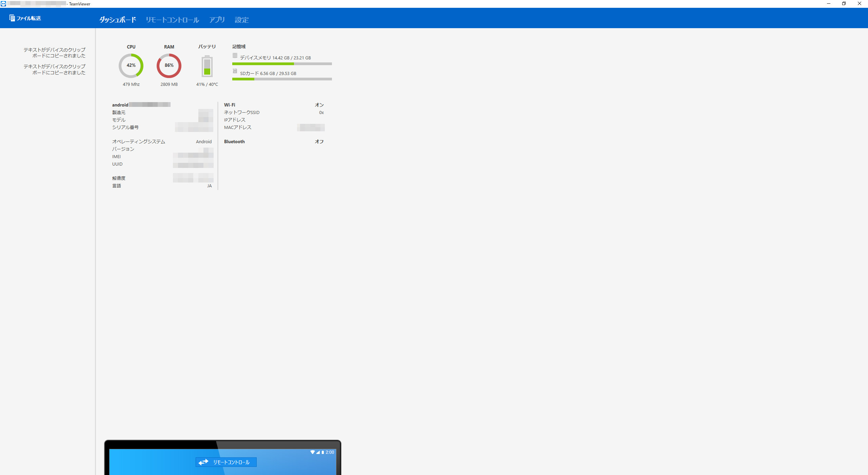Click the TeamViewer logo in title bar
The image size is (868, 475).
(x=3, y=4)
